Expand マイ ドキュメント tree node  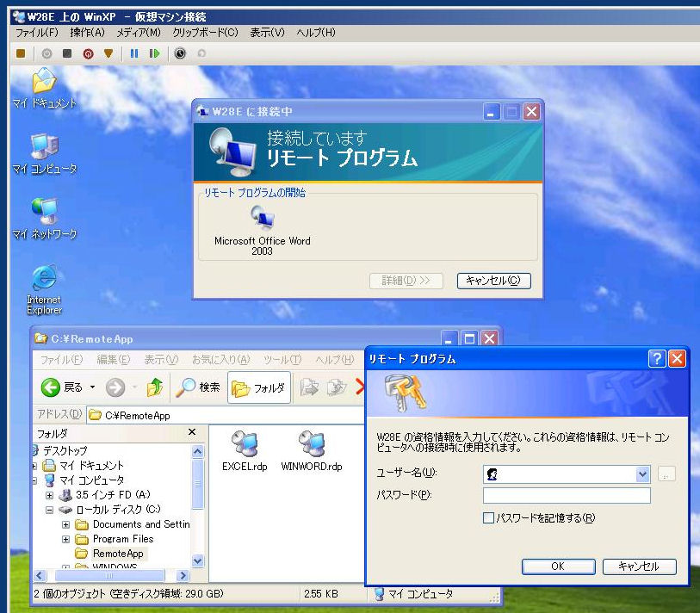[34, 466]
